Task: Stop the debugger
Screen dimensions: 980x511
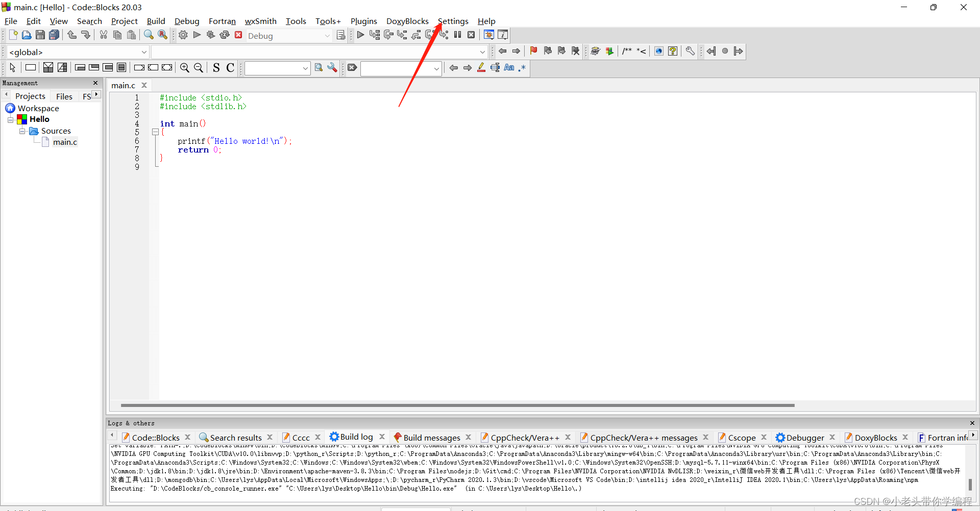Action: [472, 35]
